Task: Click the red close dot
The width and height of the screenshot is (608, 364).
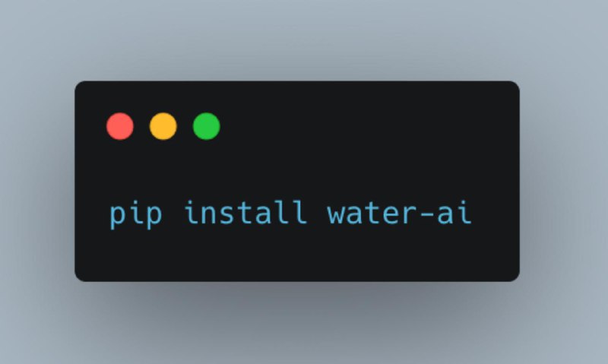Action: (120, 126)
